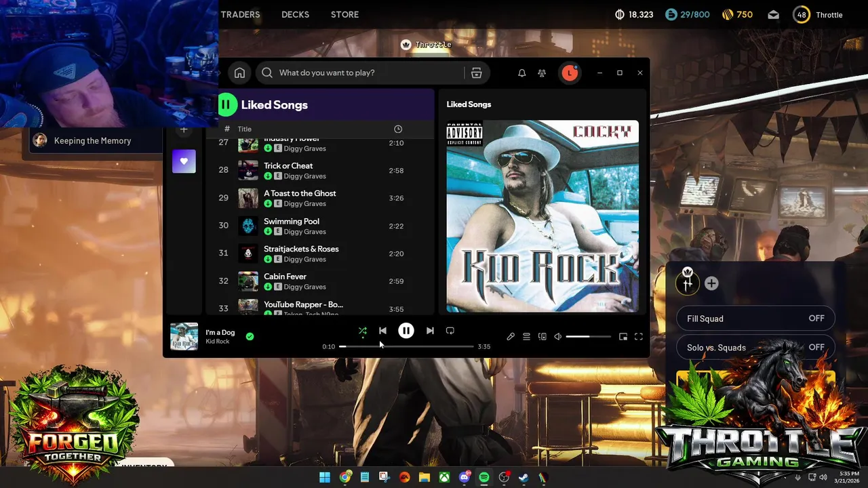Play A Toast to the Ghost track
The height and width of the screenshot is (488, 868).
319,198
